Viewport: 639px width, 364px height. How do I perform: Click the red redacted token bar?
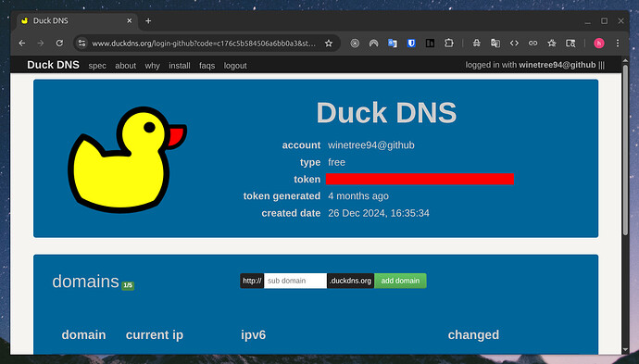point(420,179)
